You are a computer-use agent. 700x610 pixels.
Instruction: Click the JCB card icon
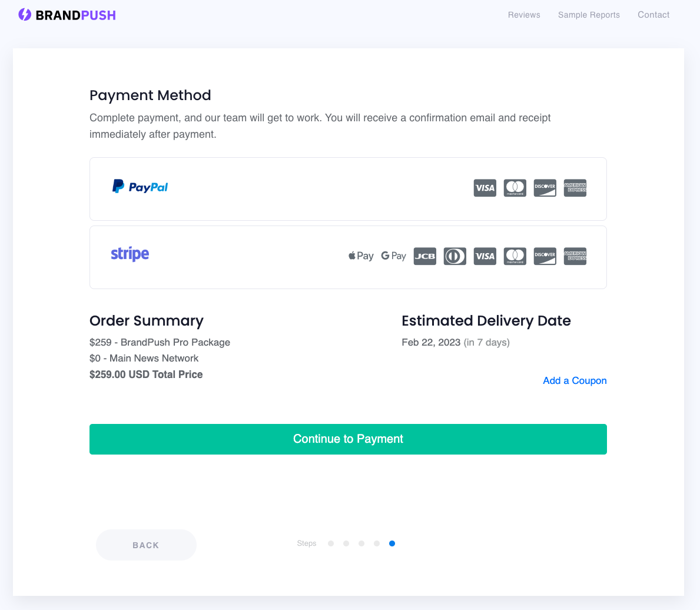pos(424,256)
